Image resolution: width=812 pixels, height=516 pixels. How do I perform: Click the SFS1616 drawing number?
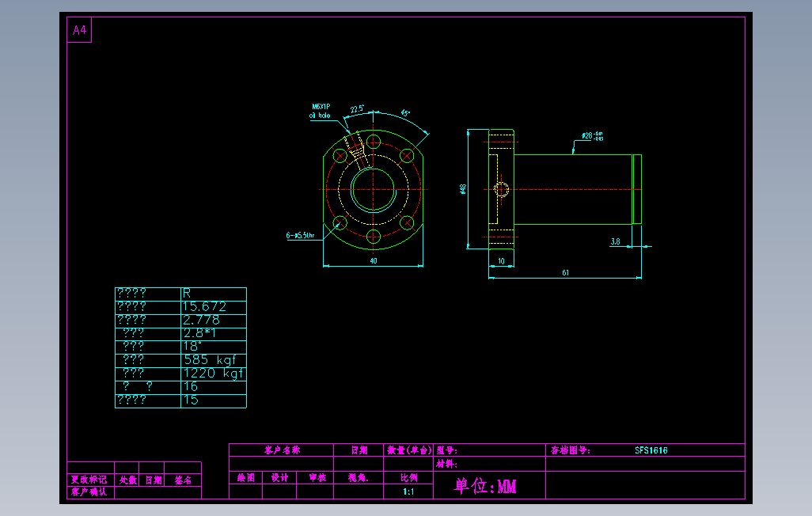point(651,450)
